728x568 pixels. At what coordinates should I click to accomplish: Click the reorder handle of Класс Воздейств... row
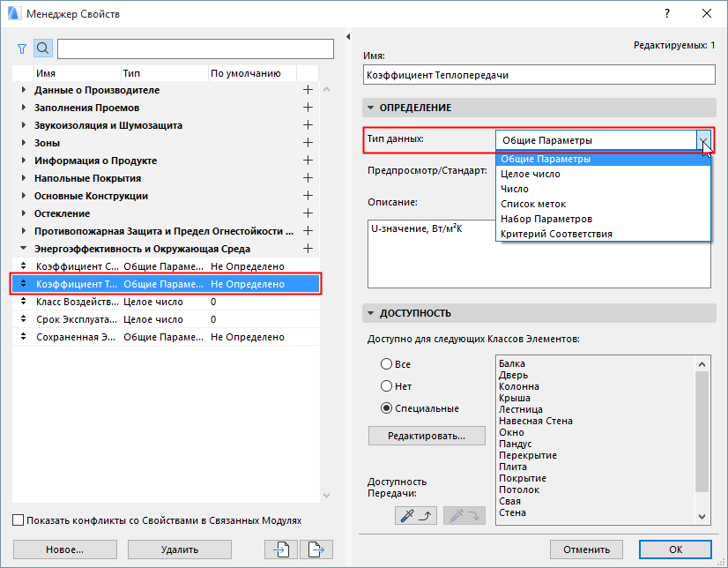coord(23,302)
